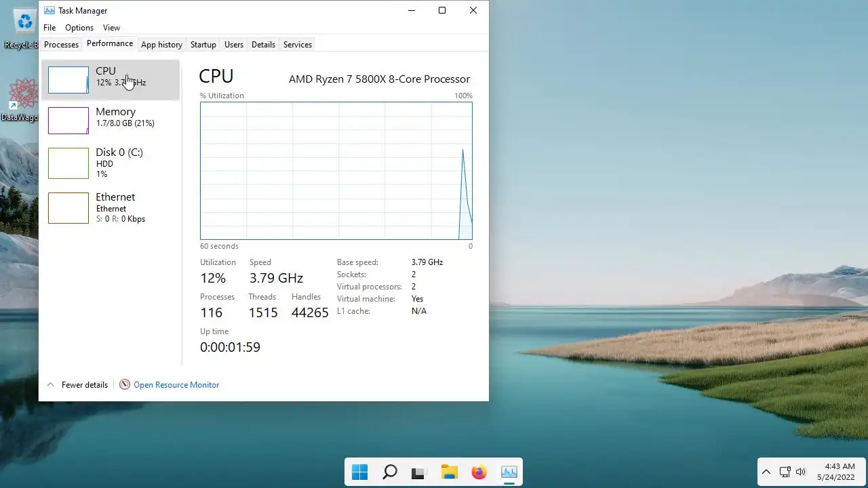
Task: Close the Task Manager window
Action: (473, 10)
